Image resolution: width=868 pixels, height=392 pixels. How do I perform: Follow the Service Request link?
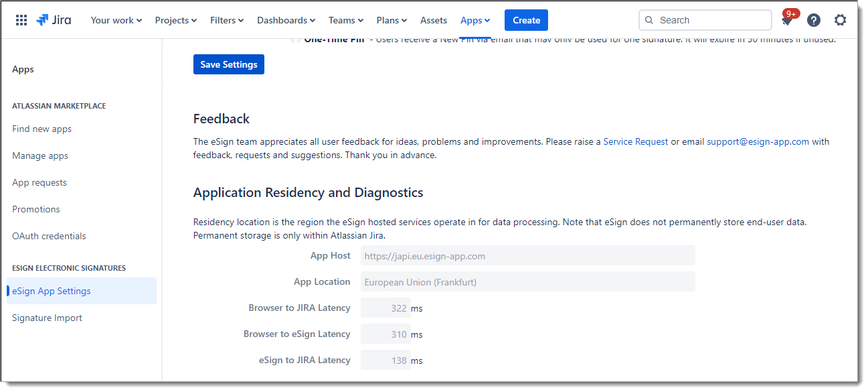635,141
